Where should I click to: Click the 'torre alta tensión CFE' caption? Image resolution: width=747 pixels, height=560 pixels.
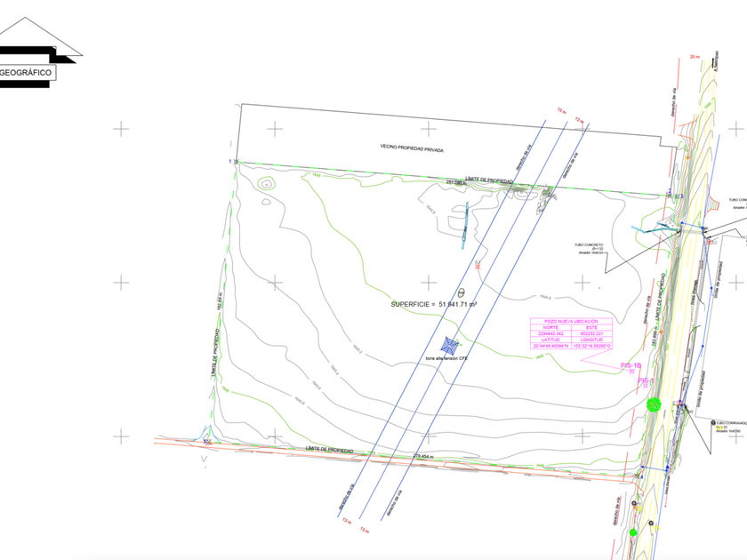446,358
